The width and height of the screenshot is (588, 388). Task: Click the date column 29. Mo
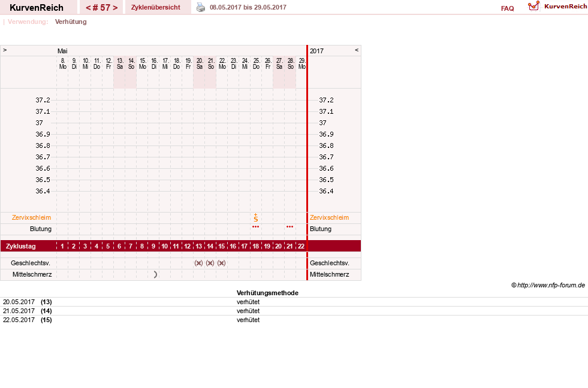point(302,63)
